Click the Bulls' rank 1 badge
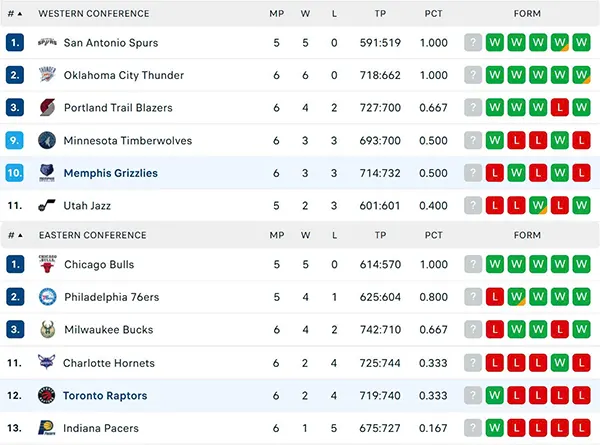 click(14, 265)
